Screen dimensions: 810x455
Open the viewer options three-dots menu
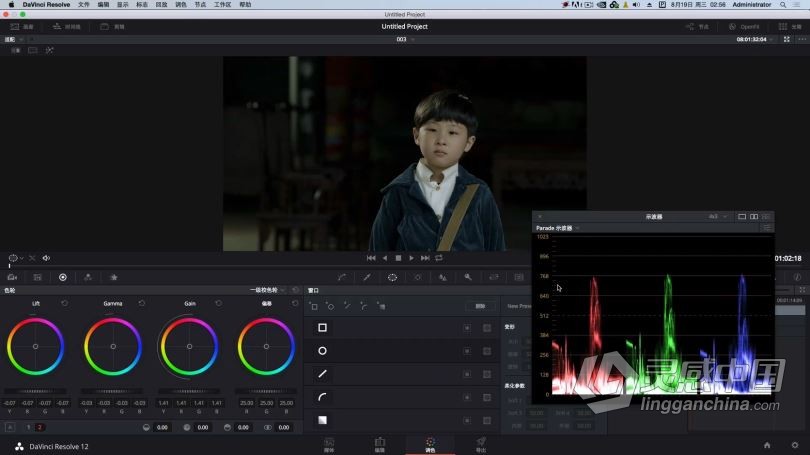(802, 39)
